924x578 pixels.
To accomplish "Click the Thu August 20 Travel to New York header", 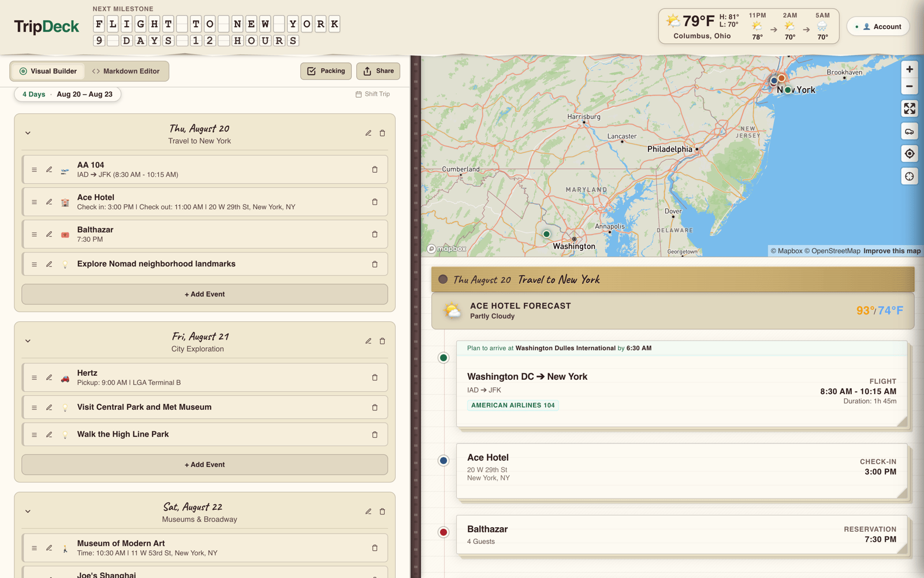I will coord(673,280).
